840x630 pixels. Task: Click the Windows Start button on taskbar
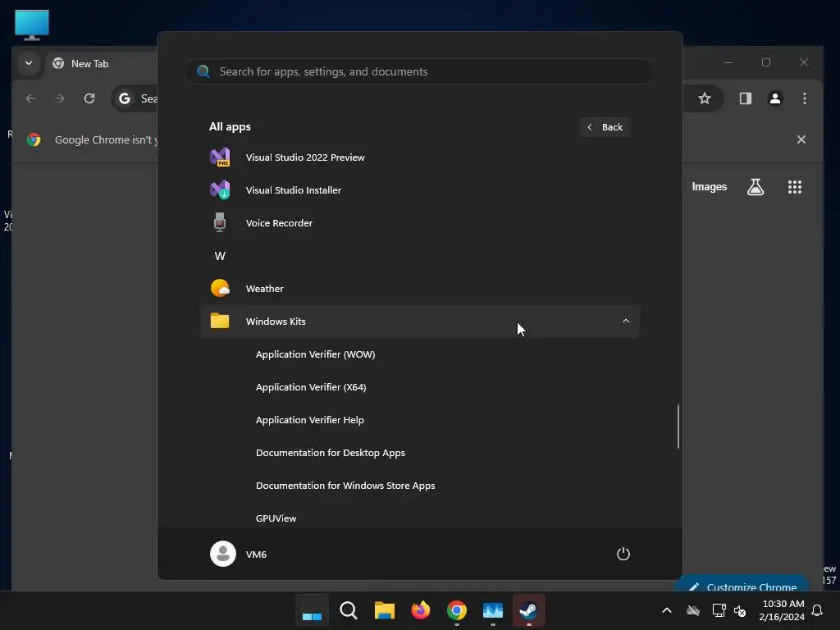point(312,610)
